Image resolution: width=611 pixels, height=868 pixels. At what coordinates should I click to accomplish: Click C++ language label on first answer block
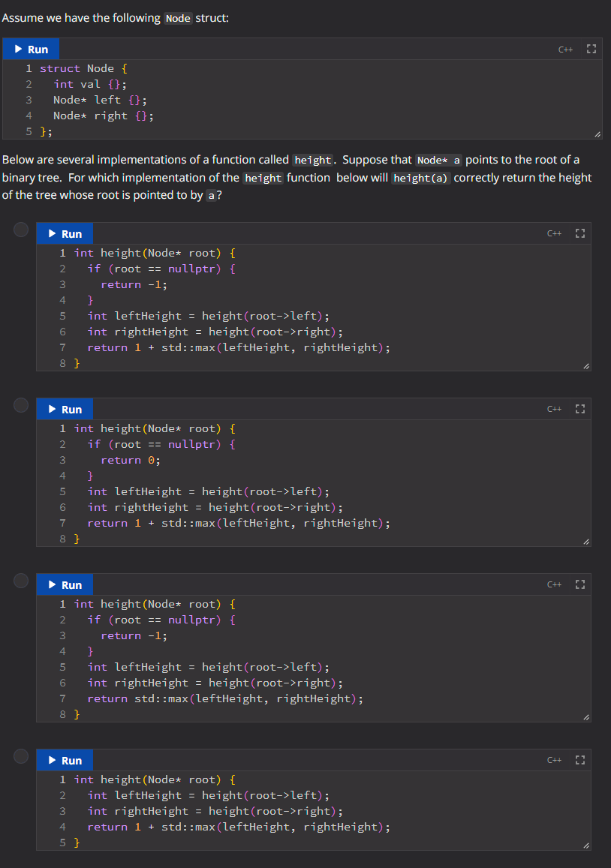pos(554,233)
